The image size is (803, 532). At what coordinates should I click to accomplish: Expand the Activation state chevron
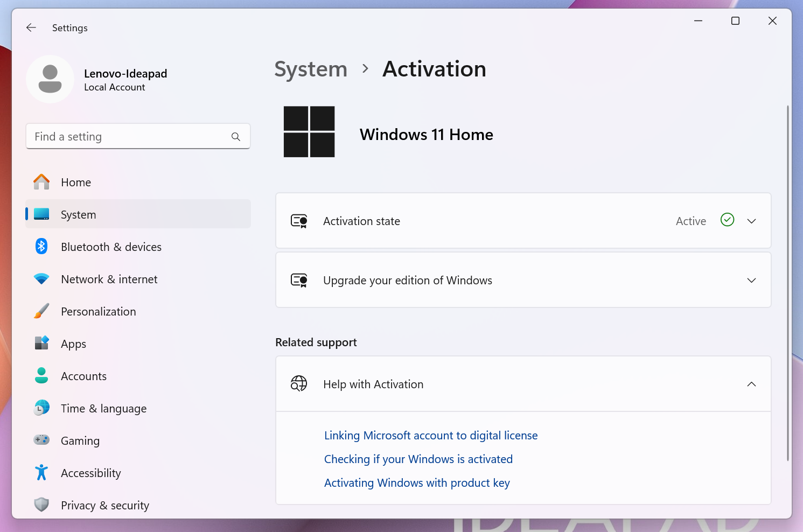pyautogui.click(x=751, y=221)
